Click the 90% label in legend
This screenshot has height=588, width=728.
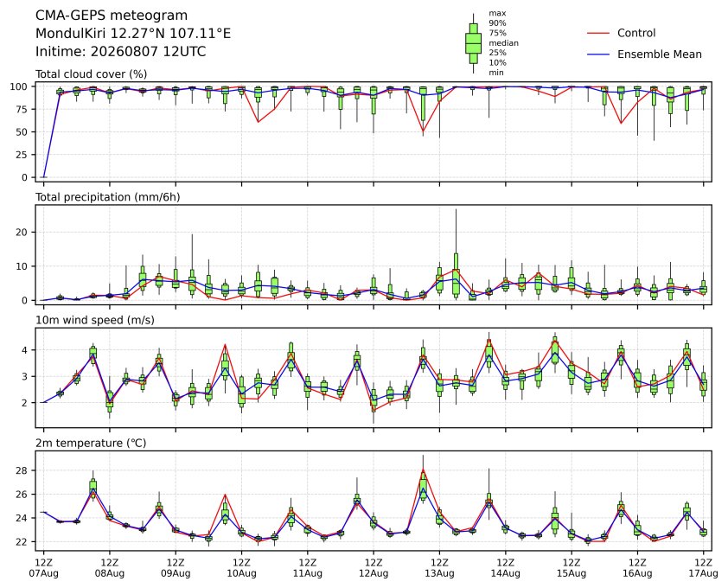pyautogui.click(x=497, y=23)
